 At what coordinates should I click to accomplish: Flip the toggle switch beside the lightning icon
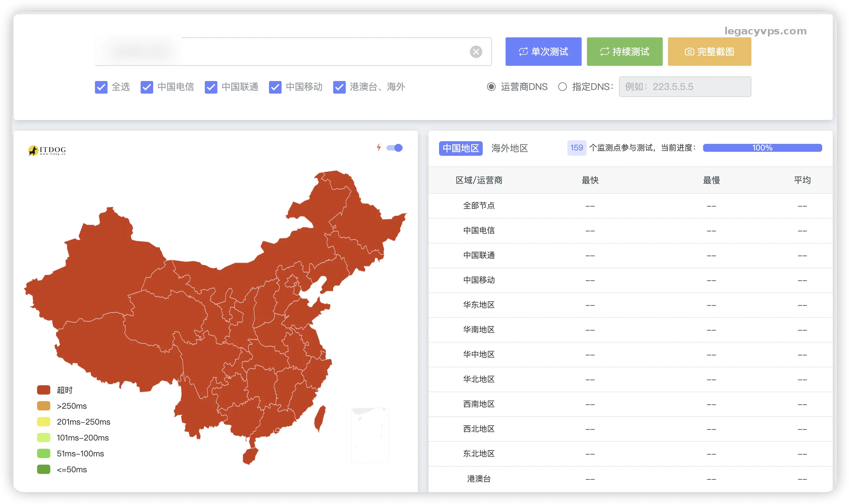tap(394, 147)
